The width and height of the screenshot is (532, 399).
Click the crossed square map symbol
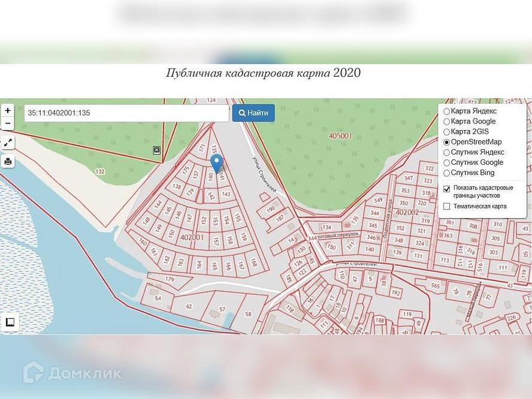[x=156, y=150]
